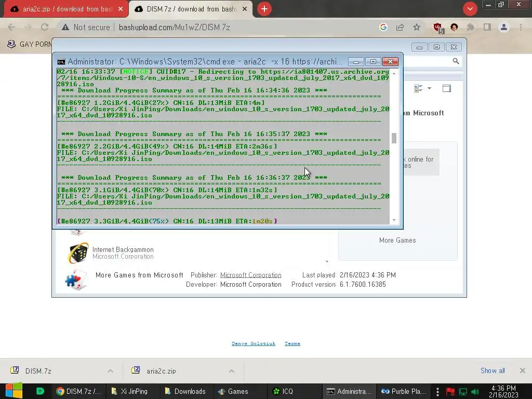Open the Chrome profile menu

[x=504, y=27]
